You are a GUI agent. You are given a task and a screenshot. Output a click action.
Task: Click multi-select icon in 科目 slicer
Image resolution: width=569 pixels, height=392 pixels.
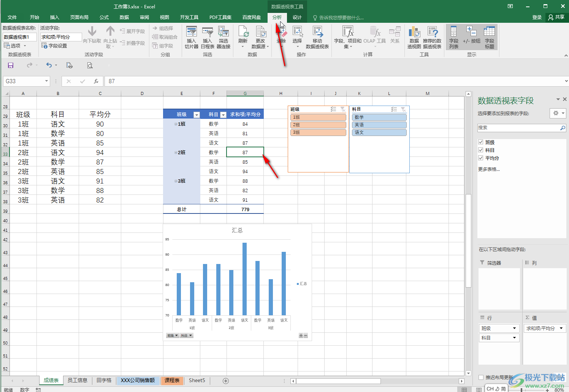point(394,109)
